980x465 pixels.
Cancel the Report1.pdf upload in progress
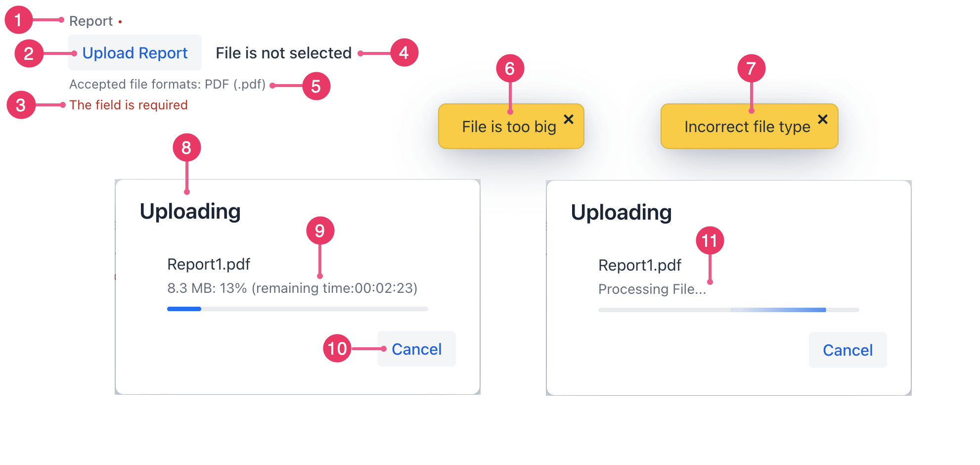click(416, 349)
